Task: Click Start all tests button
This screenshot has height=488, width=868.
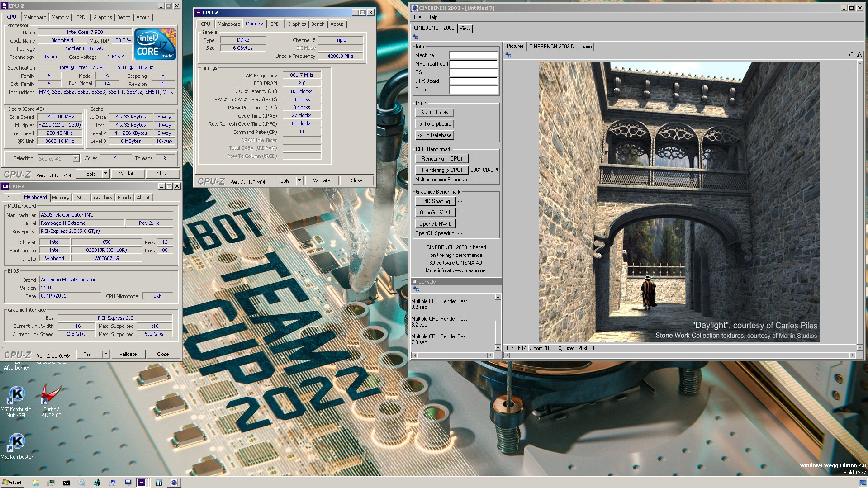Action: (435, 113)
